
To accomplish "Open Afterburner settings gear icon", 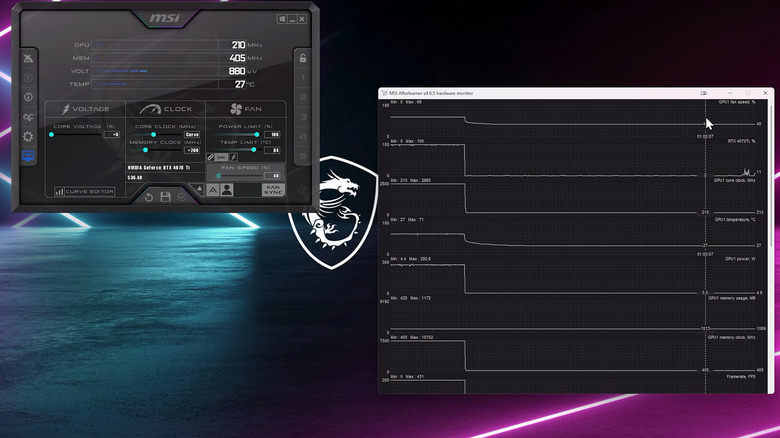I will 28,136.
